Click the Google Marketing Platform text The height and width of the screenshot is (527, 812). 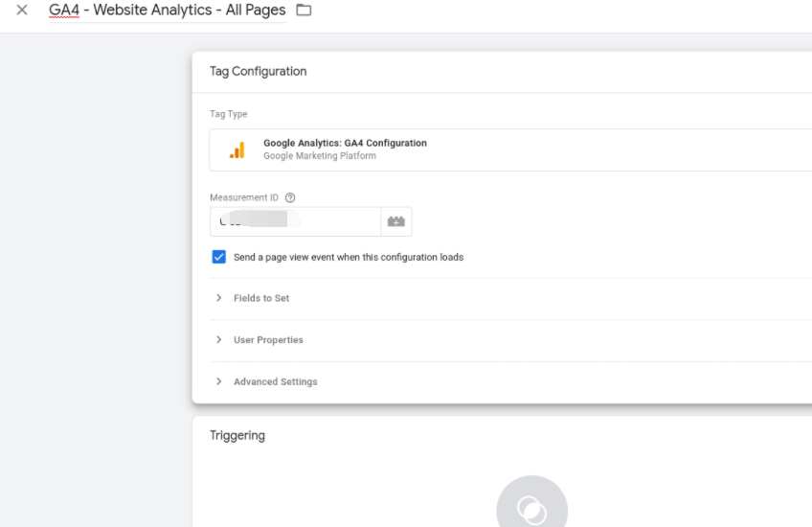point(320,156)
